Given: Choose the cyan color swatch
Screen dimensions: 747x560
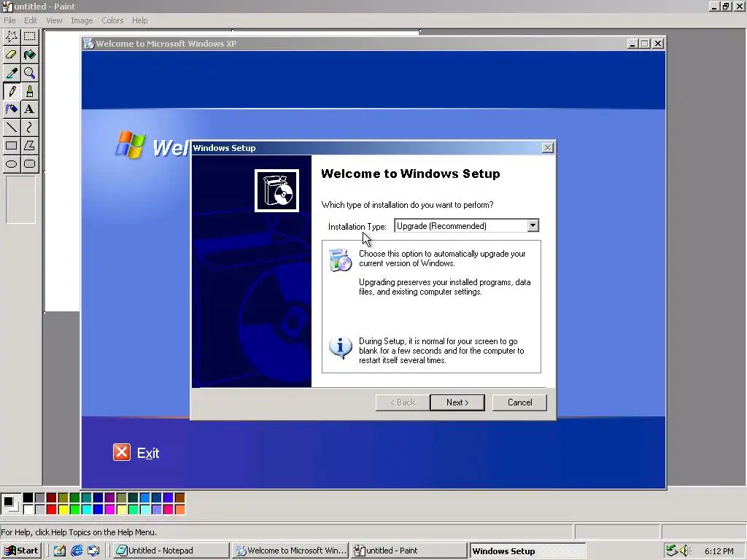Looking at the screenshot, I should pyautogui.click(x=86, y=510).
